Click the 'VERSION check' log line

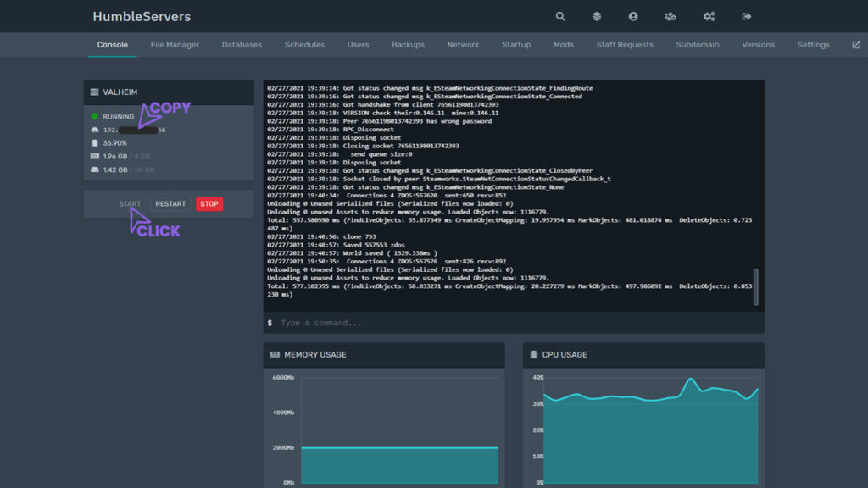coord(383,113)
